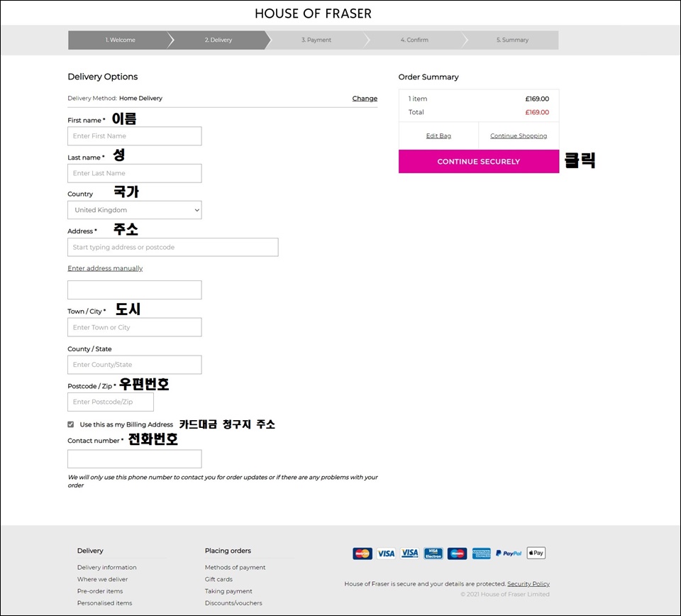Click the red Total price £169.00
The width and height of the screenshot is (681, 616).
tap(537, 112)
